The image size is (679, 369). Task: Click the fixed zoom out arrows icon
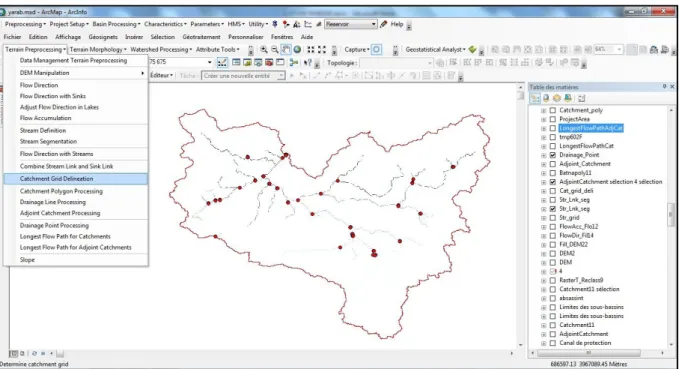pyautogui.click(x=322, y=49)
